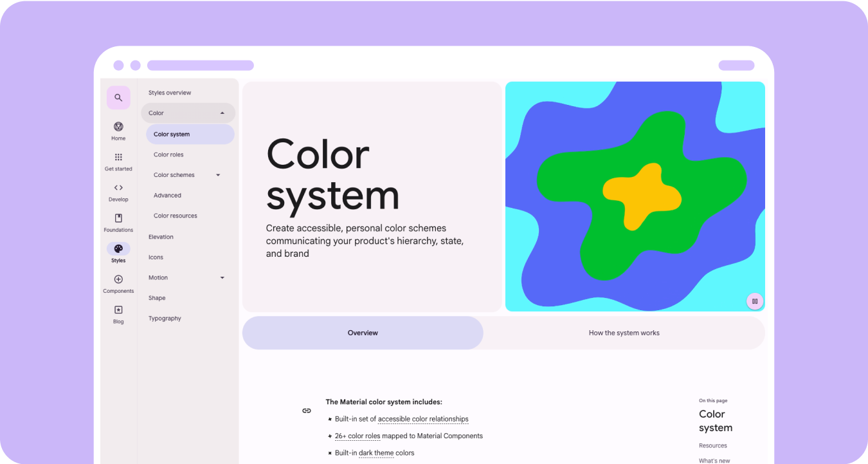Click the yellow blob in the artwork
This screenshot has height=464, width=868.
(x=640, y=194)
